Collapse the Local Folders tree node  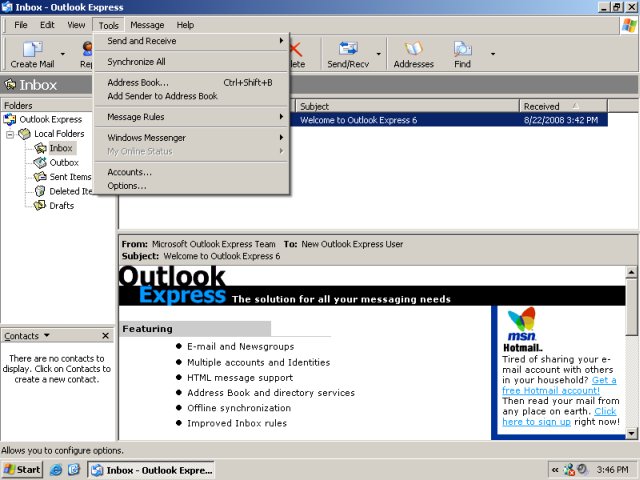point(10,134)
